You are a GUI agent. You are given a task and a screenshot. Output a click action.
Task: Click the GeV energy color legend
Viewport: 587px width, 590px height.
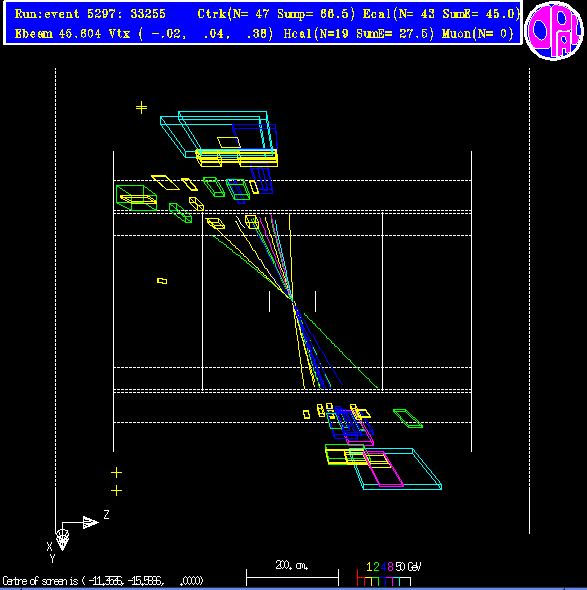[x=389, y=574]
